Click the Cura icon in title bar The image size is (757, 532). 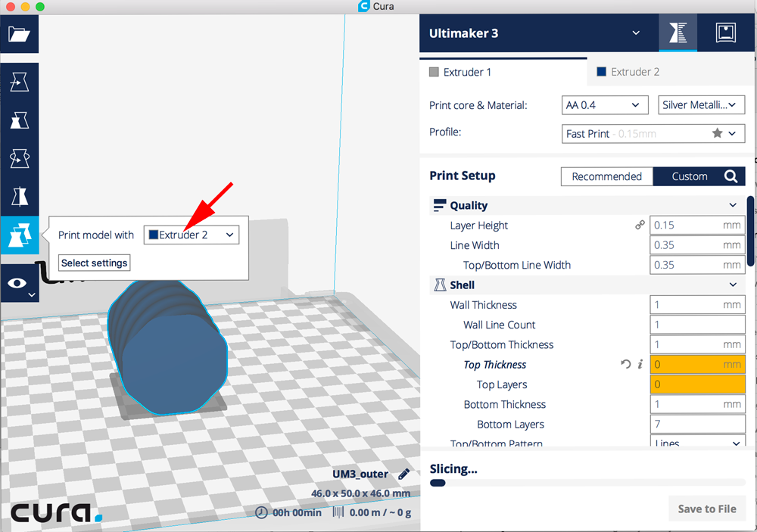click(363, 6)
